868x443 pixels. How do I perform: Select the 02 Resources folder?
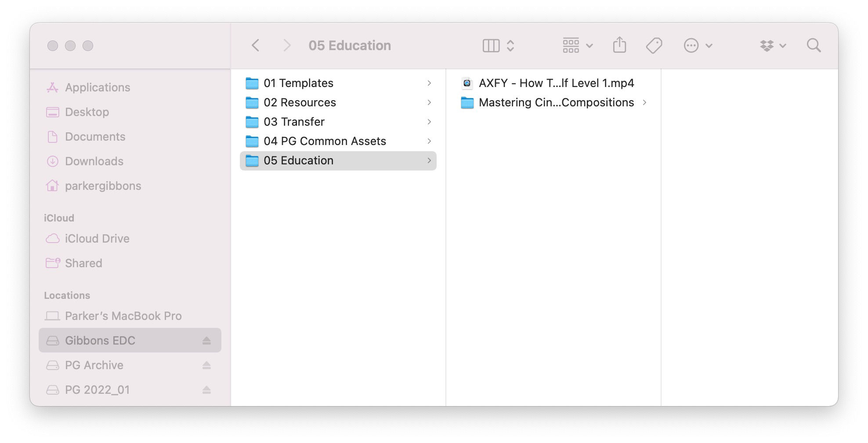pos(338,102)
